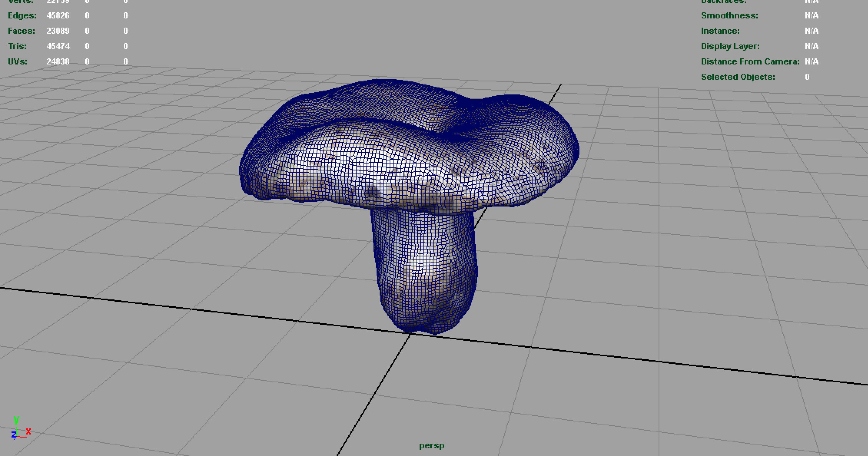The image size is (868, 456).
Task: Click the 'Smoothness:' label
Action: [730, 16]
